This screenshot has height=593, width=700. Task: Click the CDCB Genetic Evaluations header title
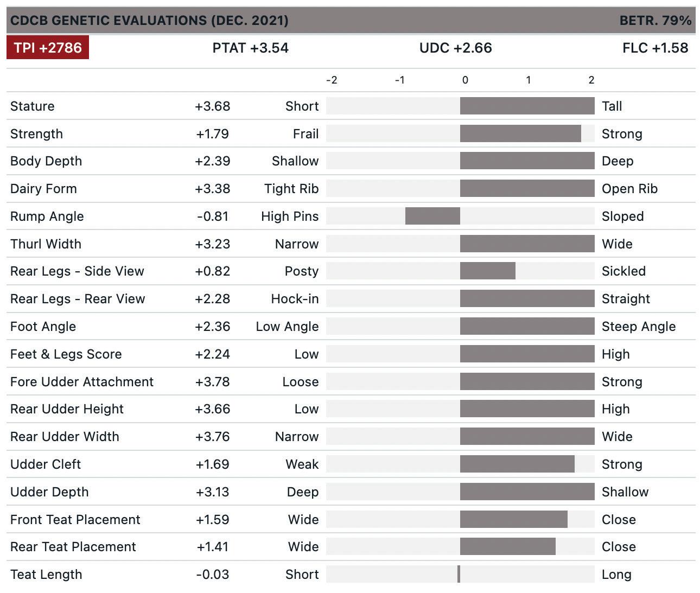(x=149, y=21)
